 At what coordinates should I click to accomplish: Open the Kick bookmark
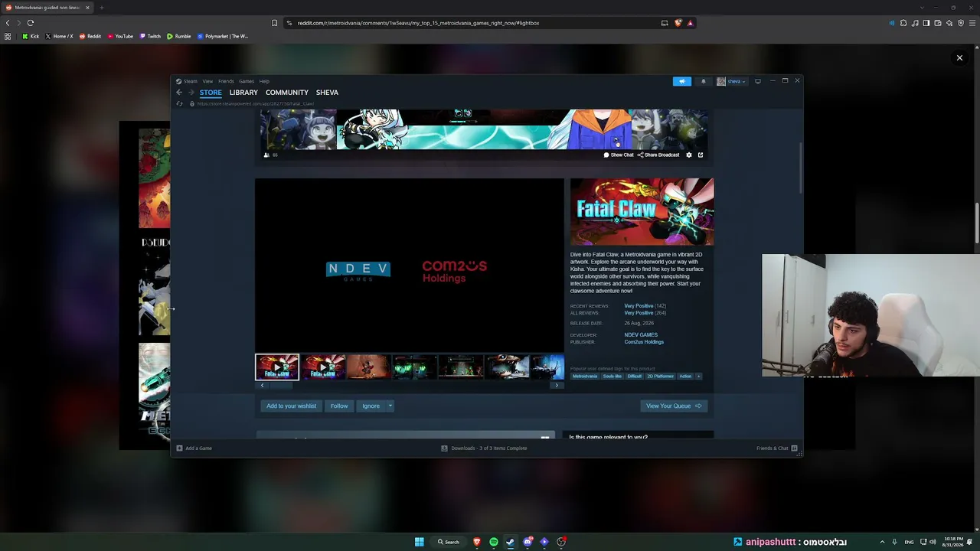(31, 36)
